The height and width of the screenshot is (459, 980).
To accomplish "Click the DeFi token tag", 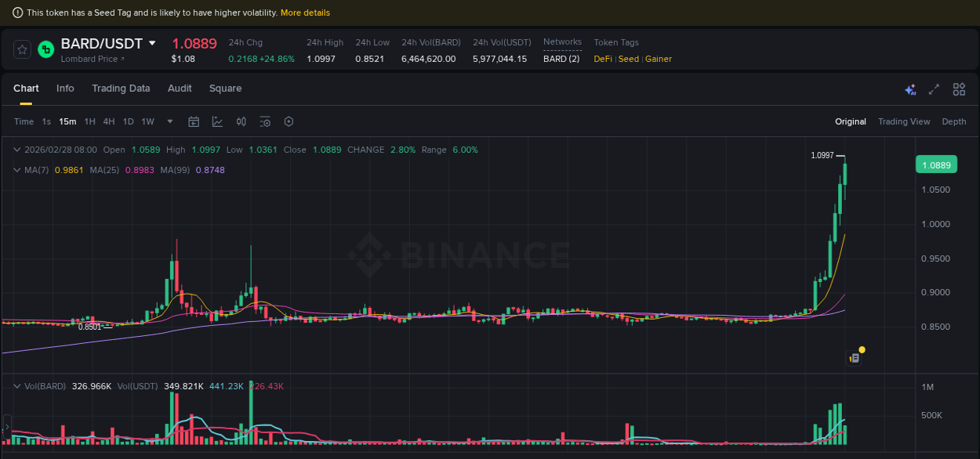I will pos(602,59).
